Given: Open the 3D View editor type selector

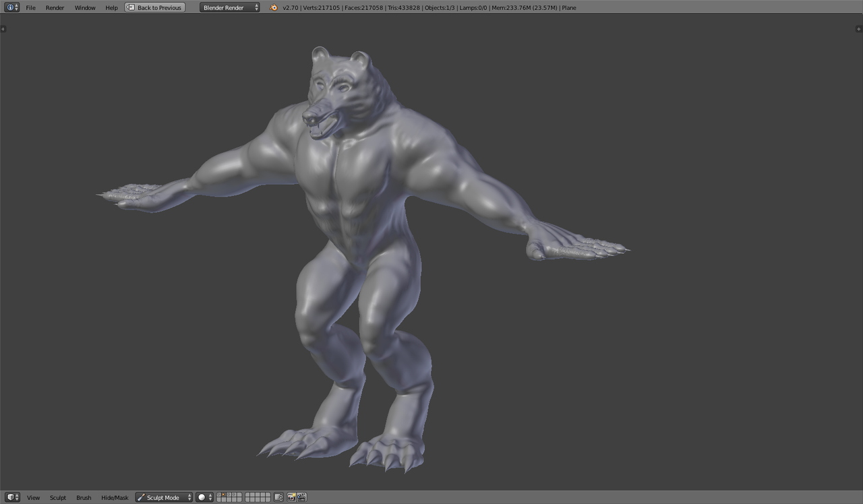Looking at the screenshot, I should pyautogui.click(x=12, y=497).
